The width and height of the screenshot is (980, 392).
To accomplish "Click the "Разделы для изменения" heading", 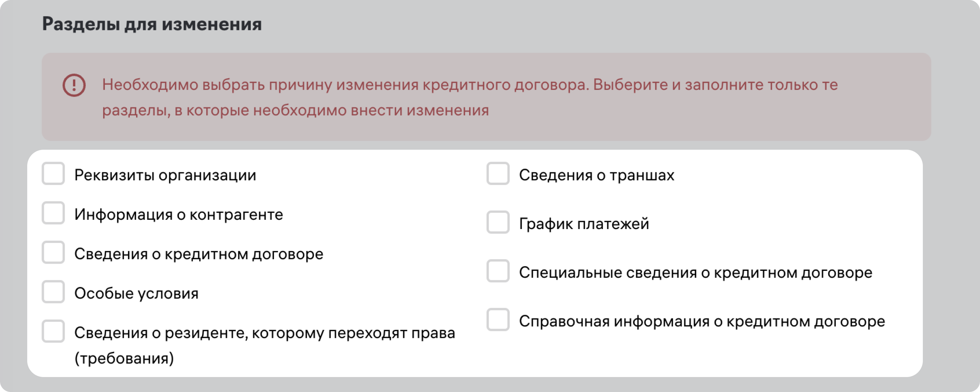I will click(152, 24).
